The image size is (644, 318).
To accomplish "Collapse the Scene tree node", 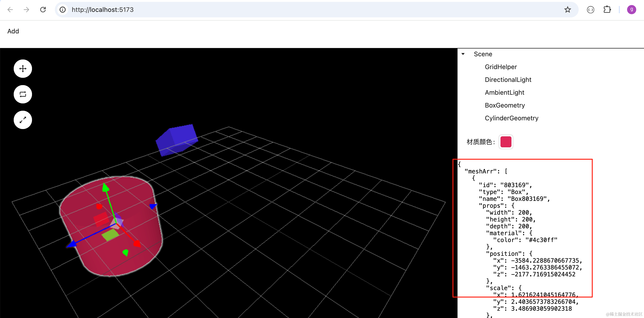I will 463,54.
